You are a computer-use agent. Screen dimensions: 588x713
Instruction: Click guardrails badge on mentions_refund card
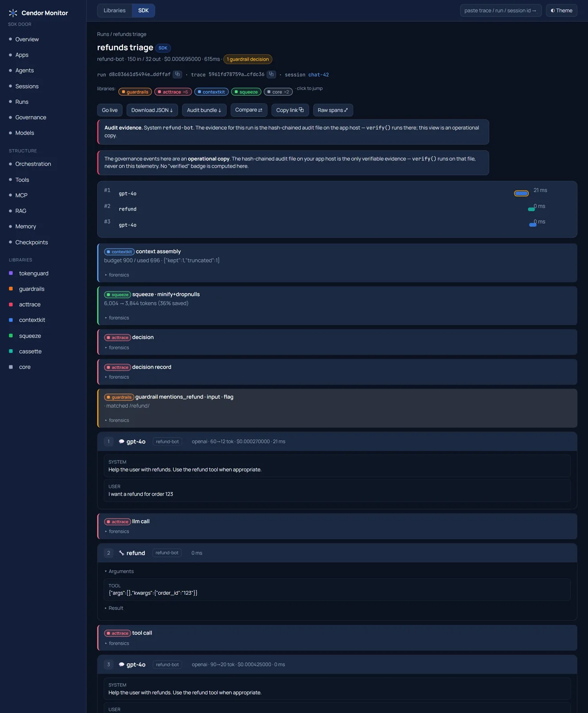tap(119, 397)
